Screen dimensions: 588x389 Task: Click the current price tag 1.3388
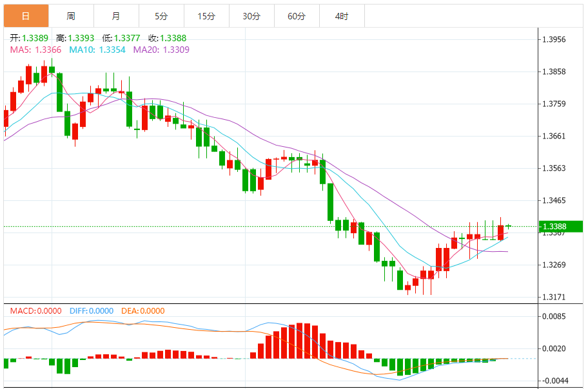pyautogui.click(x=561, y=226)
